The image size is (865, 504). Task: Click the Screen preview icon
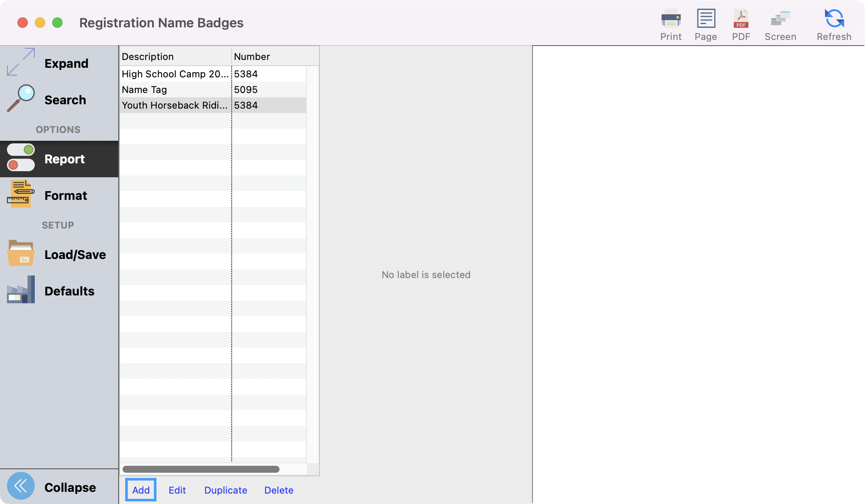780,19
